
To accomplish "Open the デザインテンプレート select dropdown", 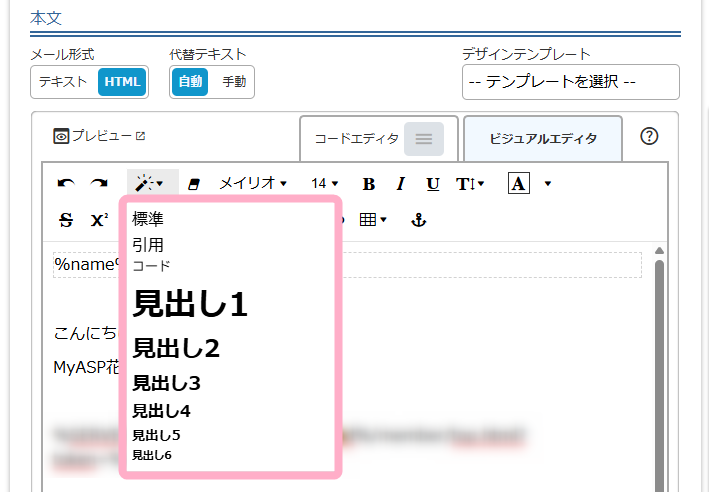I will [x=570, y=82].
